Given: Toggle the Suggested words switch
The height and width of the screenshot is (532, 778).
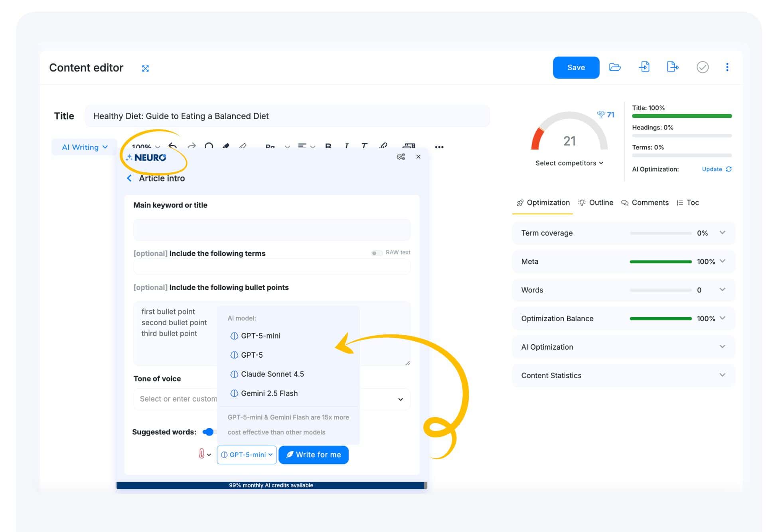Looking at the screenshot, I should click(x=209, y=432).
